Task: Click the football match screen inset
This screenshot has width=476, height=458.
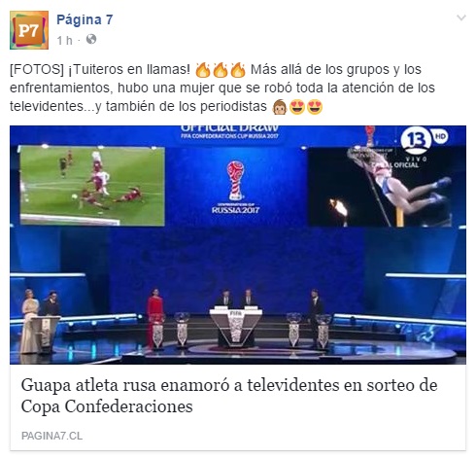Action: click(92, 186)
